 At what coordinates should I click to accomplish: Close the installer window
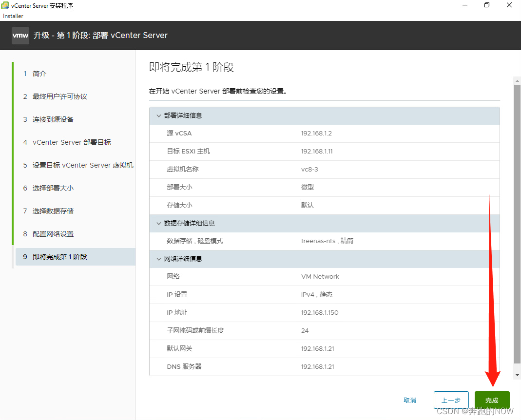tap(509, 5)
